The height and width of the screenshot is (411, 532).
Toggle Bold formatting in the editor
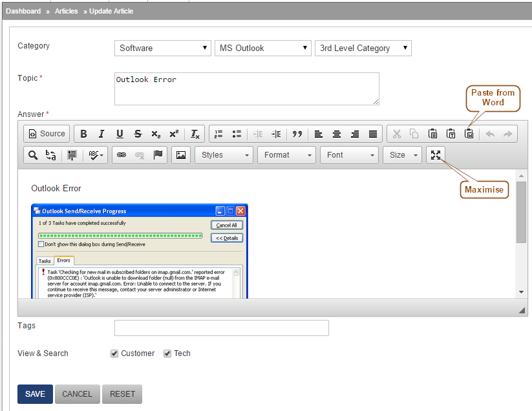pos(83,134)
